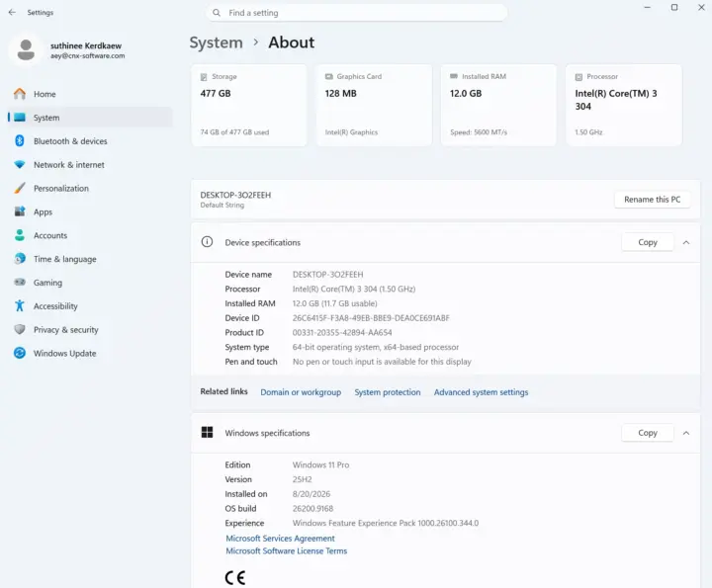
Task: Click the Privacy shield icon
Action: [20, 329]
